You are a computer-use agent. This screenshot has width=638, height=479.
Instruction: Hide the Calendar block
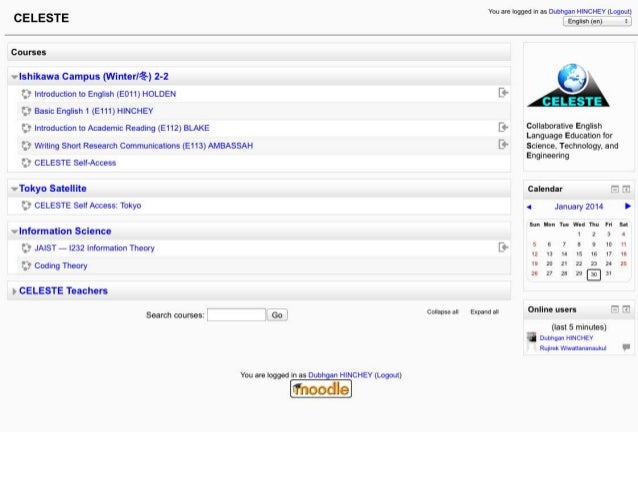point(615,189)
